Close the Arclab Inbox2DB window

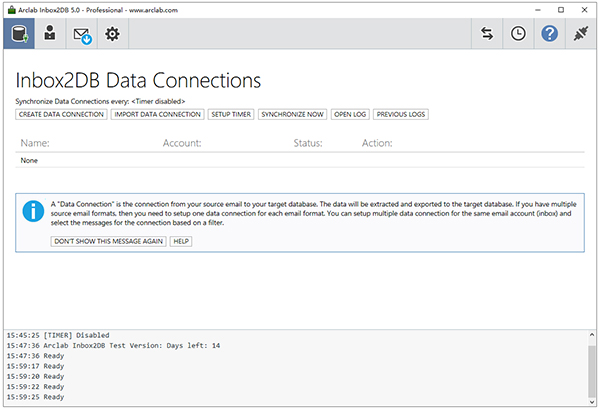point(584,10)
